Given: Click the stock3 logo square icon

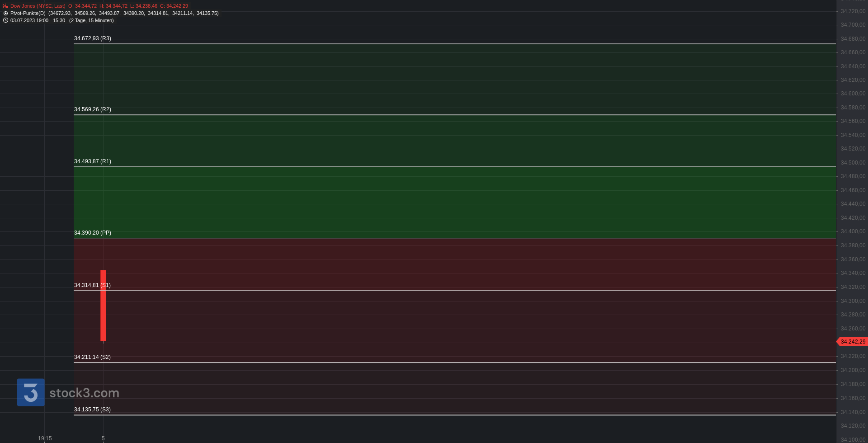Looking at the screenshot, I should point(31,392).
